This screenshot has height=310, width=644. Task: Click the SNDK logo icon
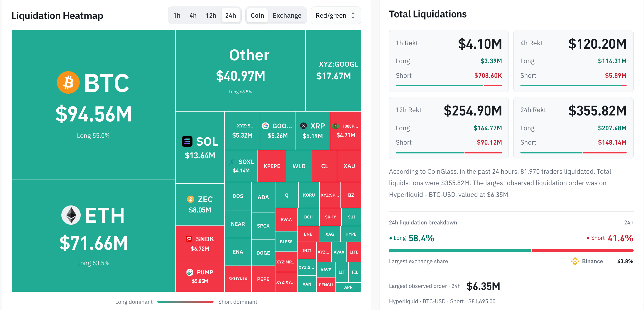(189, 239)
